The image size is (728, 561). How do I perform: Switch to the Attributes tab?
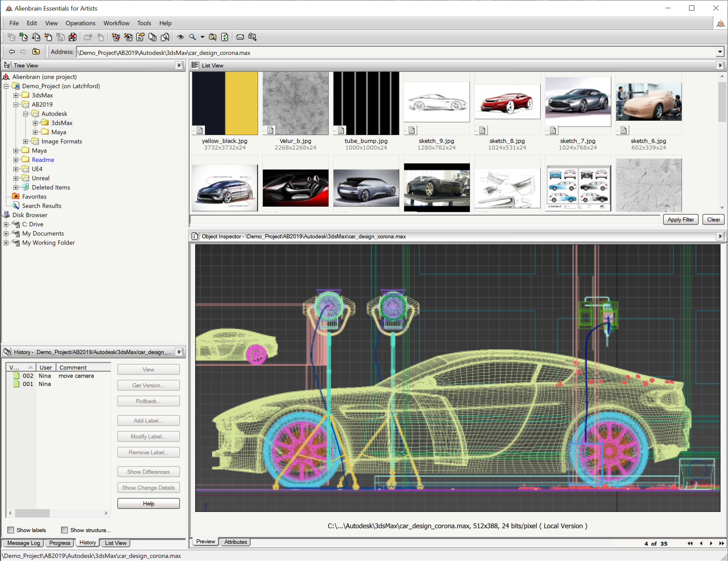[x=235, y=542]
